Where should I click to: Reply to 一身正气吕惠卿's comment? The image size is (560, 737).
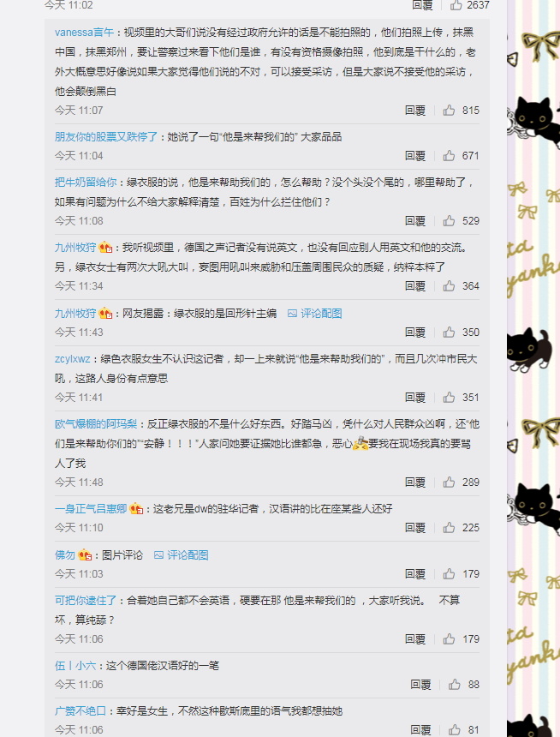415,528
